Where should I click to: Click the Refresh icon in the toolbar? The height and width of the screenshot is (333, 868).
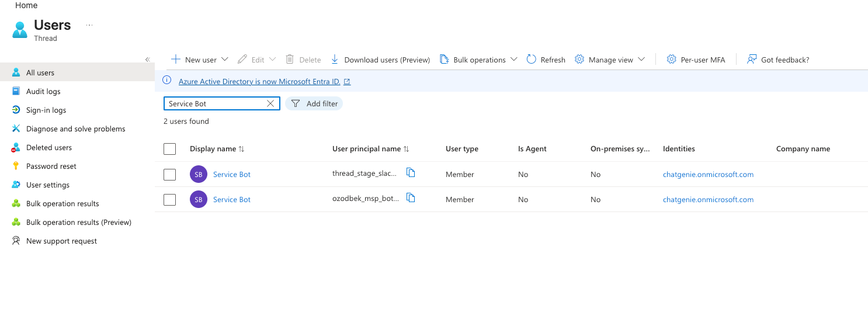point(531,60)
